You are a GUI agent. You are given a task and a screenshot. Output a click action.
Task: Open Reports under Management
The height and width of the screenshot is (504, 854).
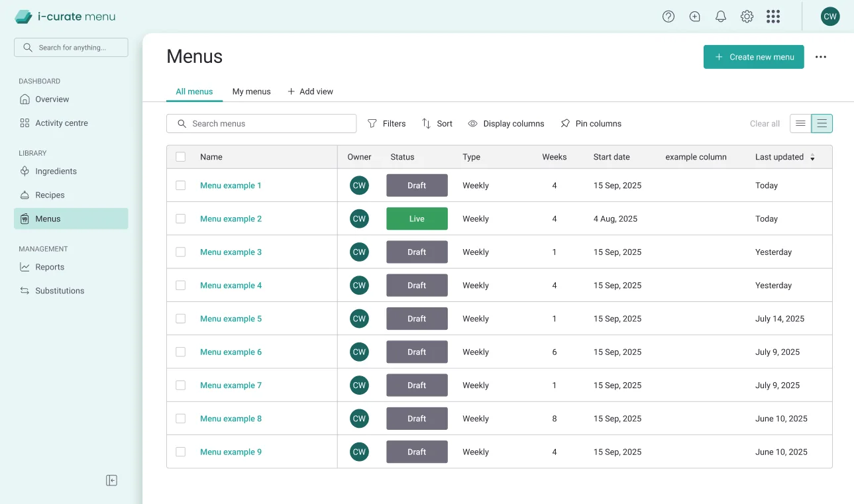(x=71, y=267)
